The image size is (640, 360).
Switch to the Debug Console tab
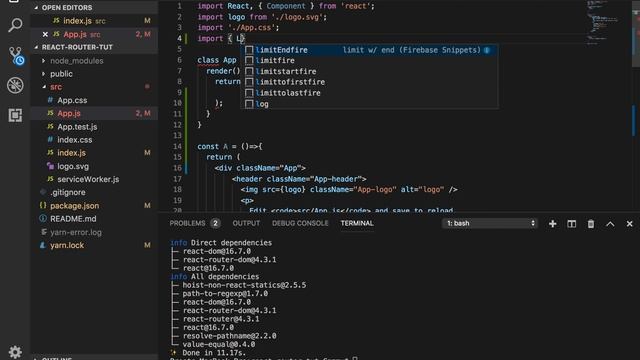click(x=300, y=223)
